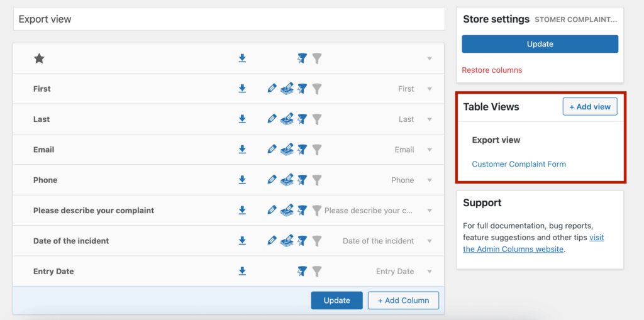644x320 pixels.
Task: Click the Export view title text field
Action: click(229, 19)
